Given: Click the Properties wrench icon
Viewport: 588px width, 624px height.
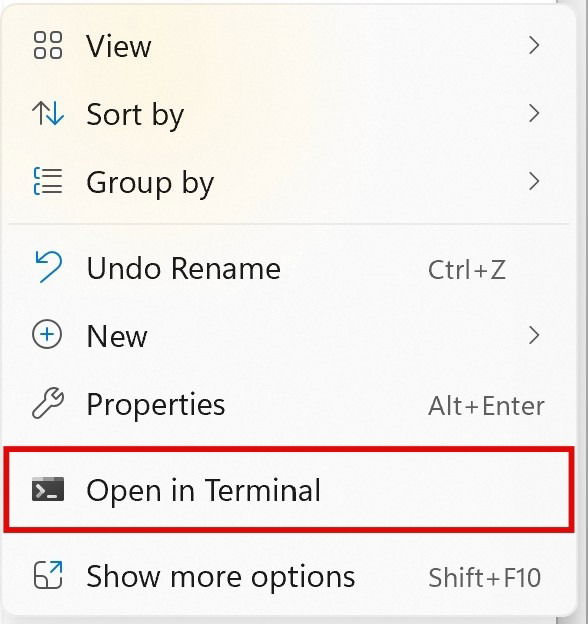Looking at the screenshot, I should coord(48,403).
